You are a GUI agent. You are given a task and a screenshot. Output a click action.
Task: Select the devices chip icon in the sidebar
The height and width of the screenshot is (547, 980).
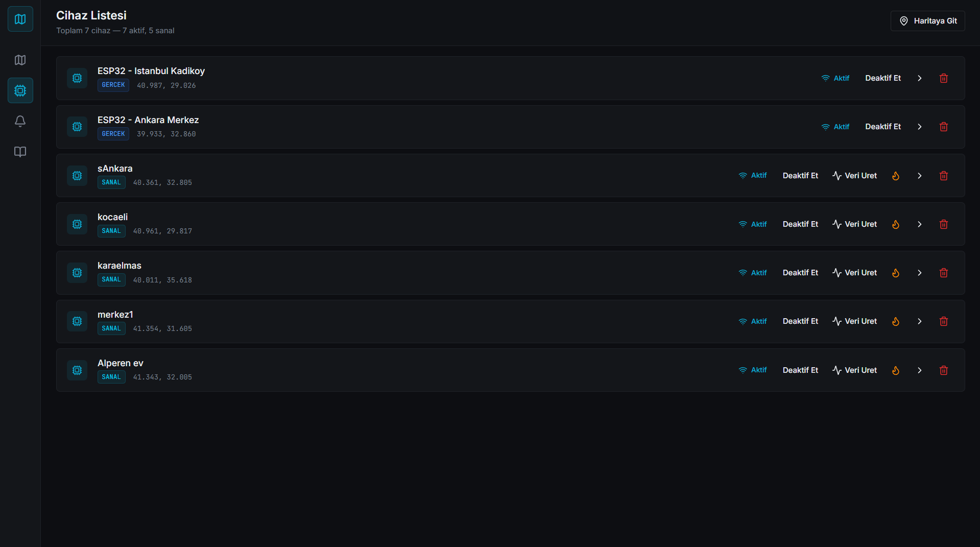pos(20,90)
